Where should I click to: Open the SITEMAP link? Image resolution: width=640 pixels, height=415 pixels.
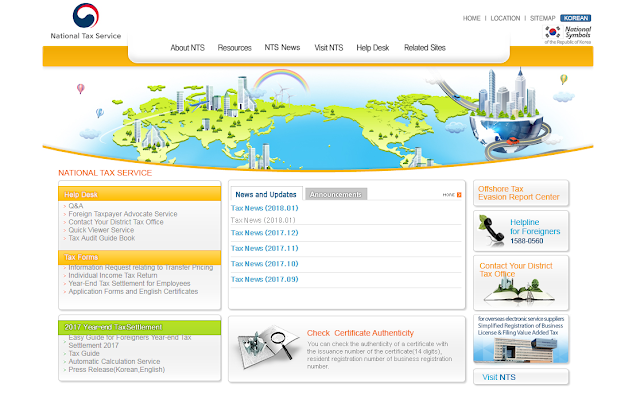click(x=542, y=18)
